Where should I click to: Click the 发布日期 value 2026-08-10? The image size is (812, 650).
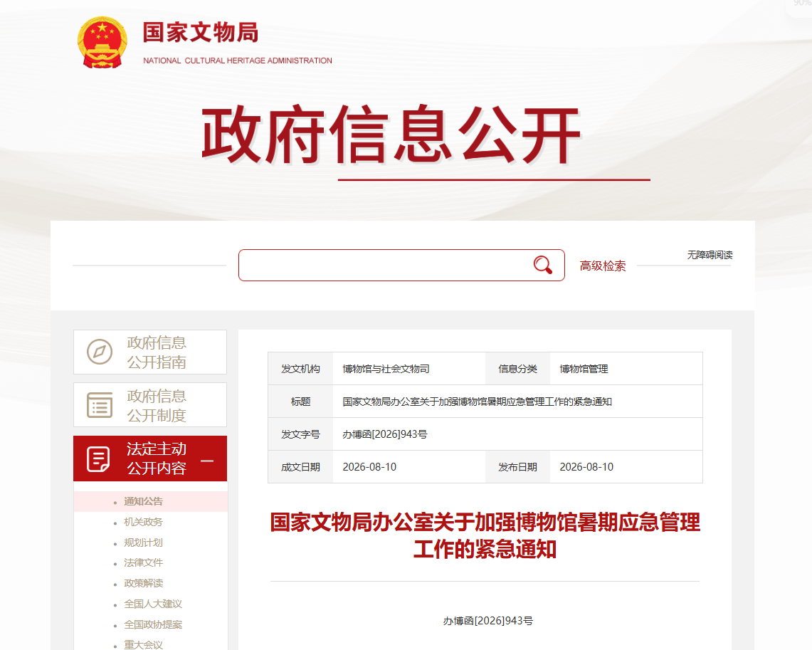point(586,466)
